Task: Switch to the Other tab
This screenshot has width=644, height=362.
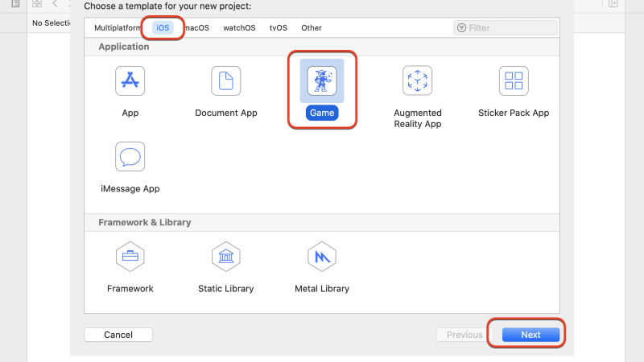Action: (x=312, y=28)
